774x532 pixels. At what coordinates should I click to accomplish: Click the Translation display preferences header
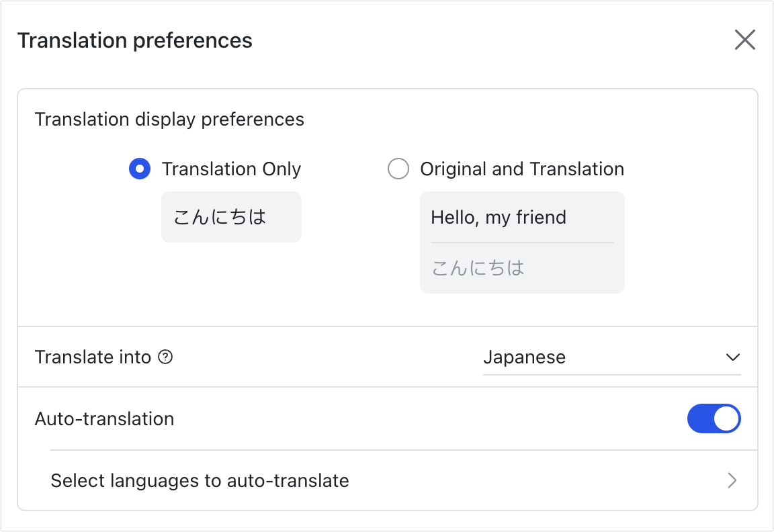pos(169,119)
